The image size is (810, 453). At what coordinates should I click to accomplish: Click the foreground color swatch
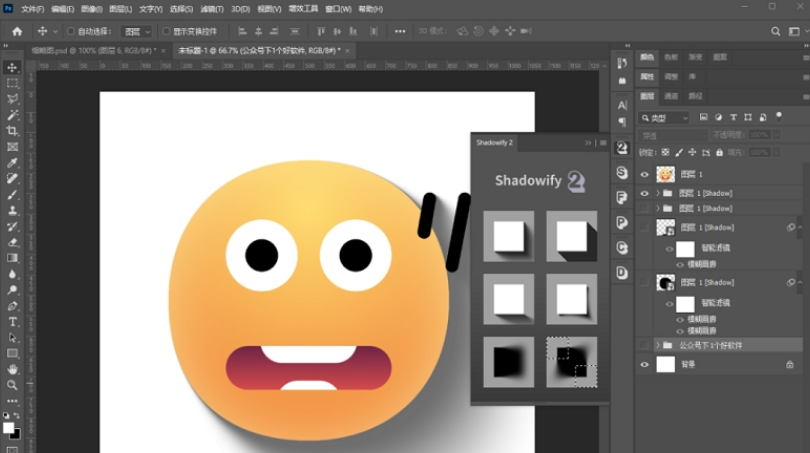tap(8, 428)
